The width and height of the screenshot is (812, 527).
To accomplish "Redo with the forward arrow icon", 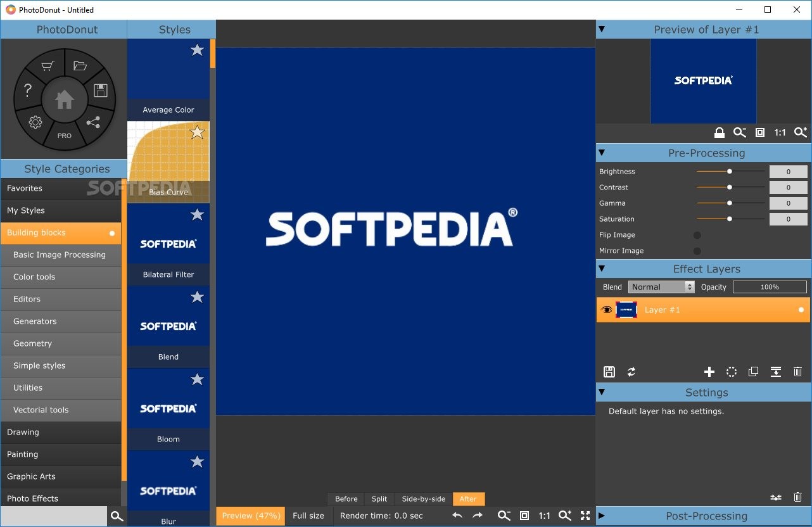I will pyautogui.click(x=478, y=516).
